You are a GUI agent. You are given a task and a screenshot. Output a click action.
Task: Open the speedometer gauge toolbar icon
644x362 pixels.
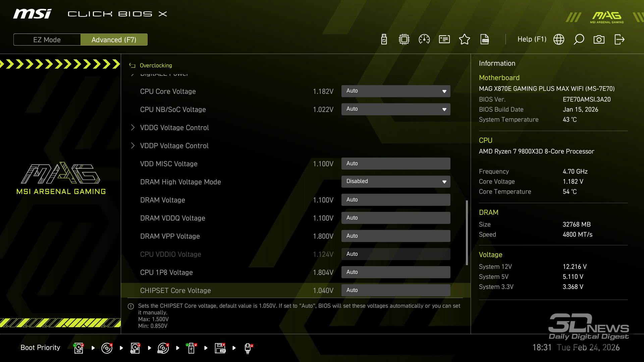pyautogui.click(x=424, y=40)
